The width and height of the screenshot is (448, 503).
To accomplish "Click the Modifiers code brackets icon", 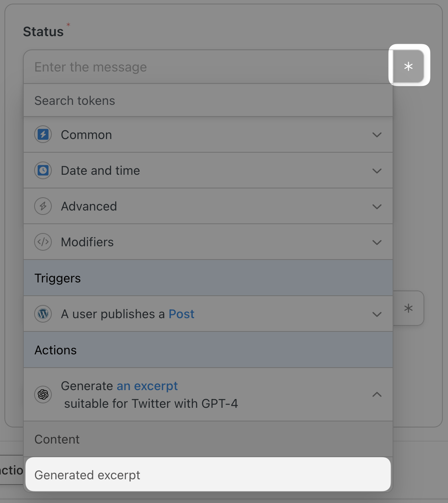I will click(43, 242).
